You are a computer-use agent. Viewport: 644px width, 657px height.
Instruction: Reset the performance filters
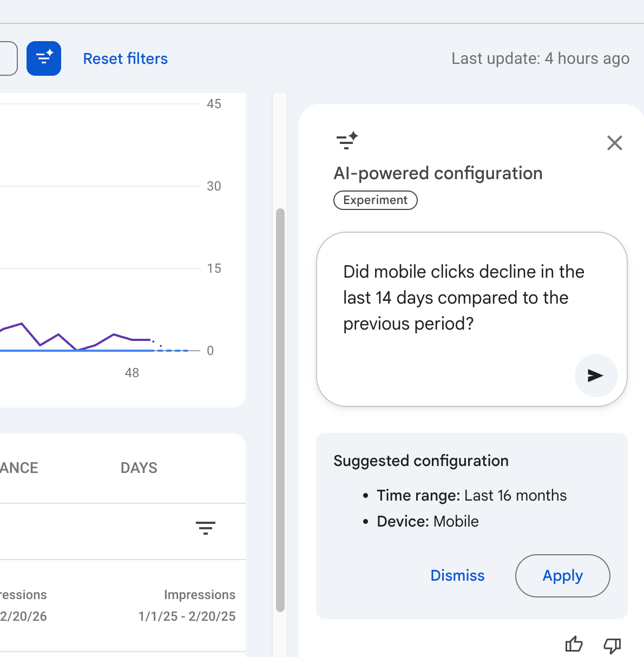coord(125,58)
